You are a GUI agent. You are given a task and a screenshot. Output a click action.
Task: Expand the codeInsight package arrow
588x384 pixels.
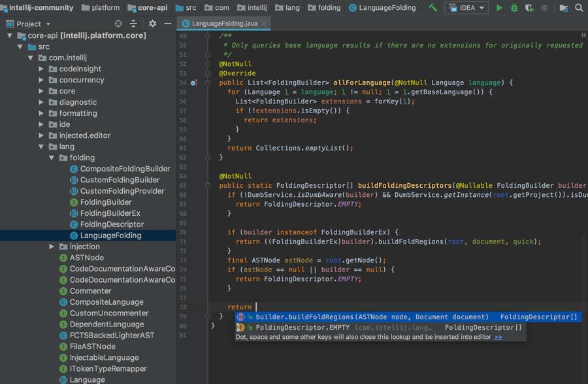click(41, 69)
